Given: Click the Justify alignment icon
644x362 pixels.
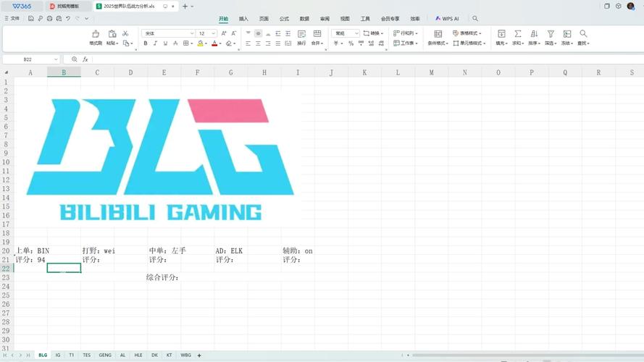Looking at the screenshot, I should 278,43.
